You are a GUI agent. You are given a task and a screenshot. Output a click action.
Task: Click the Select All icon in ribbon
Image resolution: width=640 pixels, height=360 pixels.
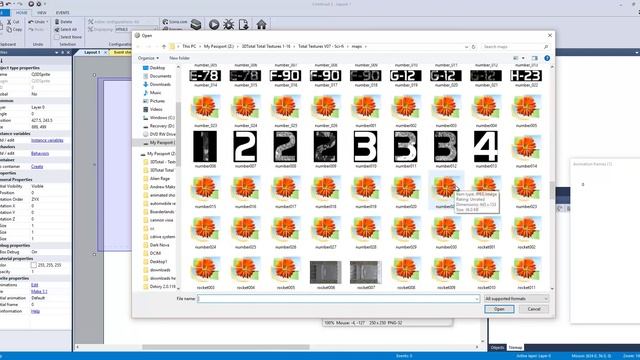click(57, 29)
